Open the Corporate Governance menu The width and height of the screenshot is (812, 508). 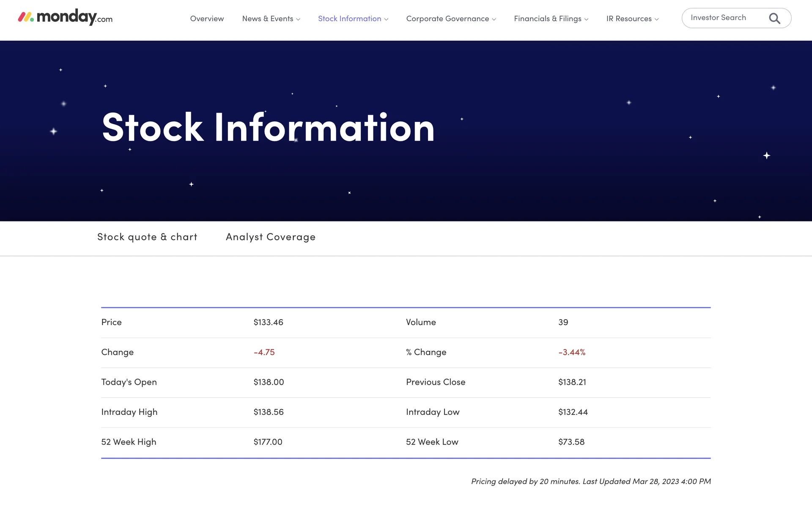[447, 19]
